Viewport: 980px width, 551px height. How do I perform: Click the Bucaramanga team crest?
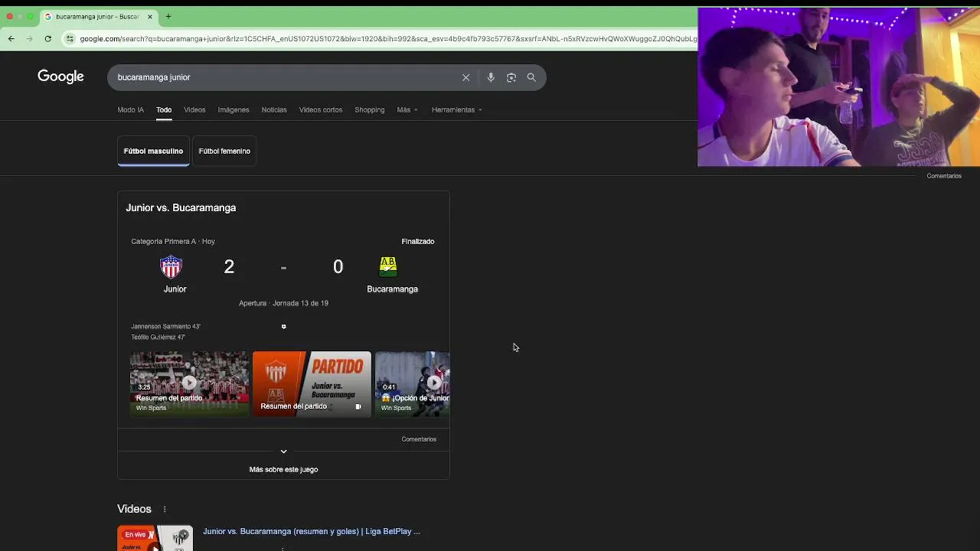coord(388,266)
